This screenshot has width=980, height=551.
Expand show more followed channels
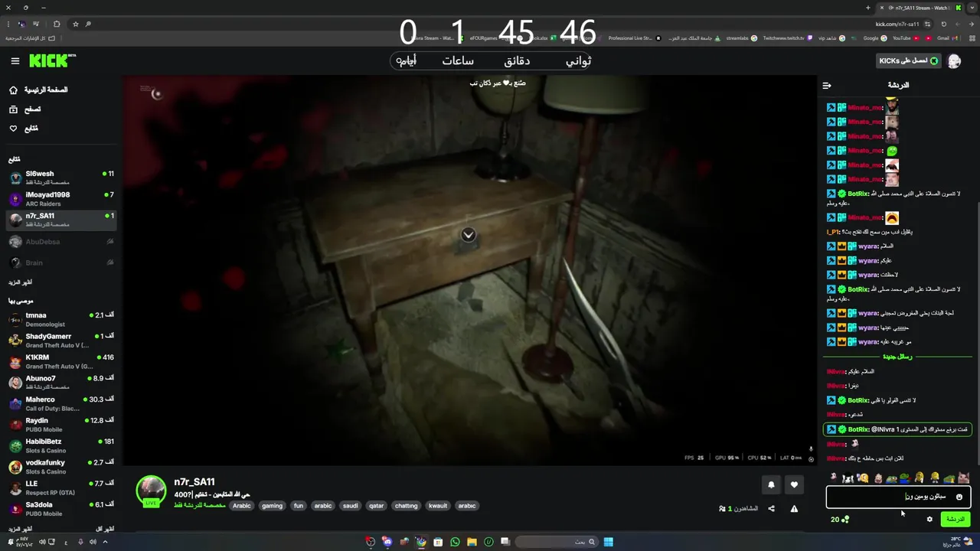pos(20,282)
